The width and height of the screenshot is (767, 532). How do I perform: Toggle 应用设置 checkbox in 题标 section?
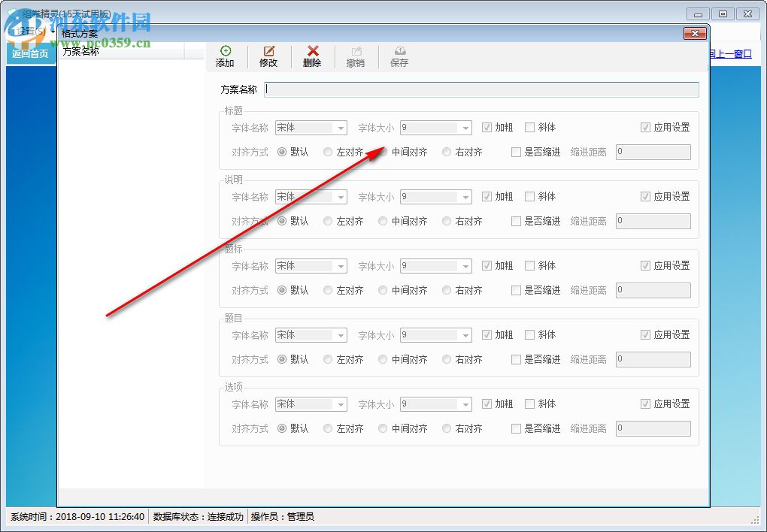645,265
